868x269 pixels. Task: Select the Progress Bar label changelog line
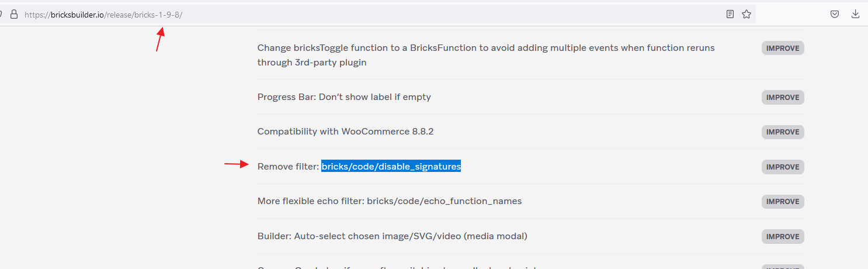pos(344,97)
